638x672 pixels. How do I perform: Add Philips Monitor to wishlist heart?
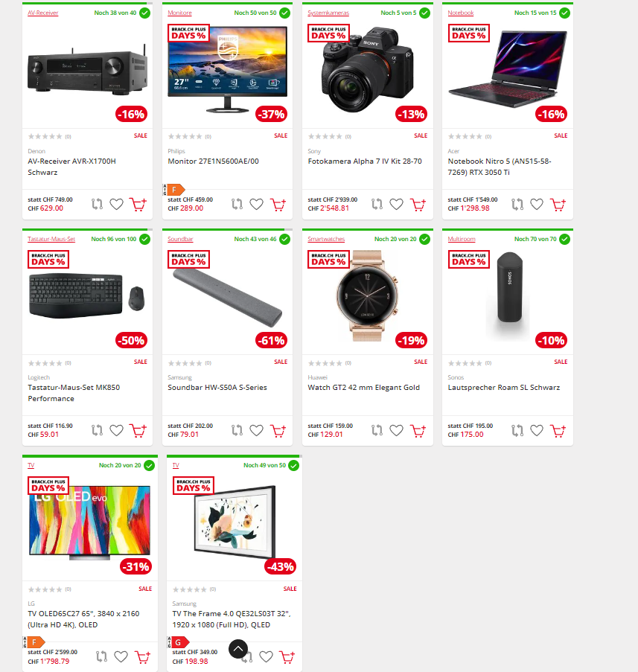(x=256, y=205)
